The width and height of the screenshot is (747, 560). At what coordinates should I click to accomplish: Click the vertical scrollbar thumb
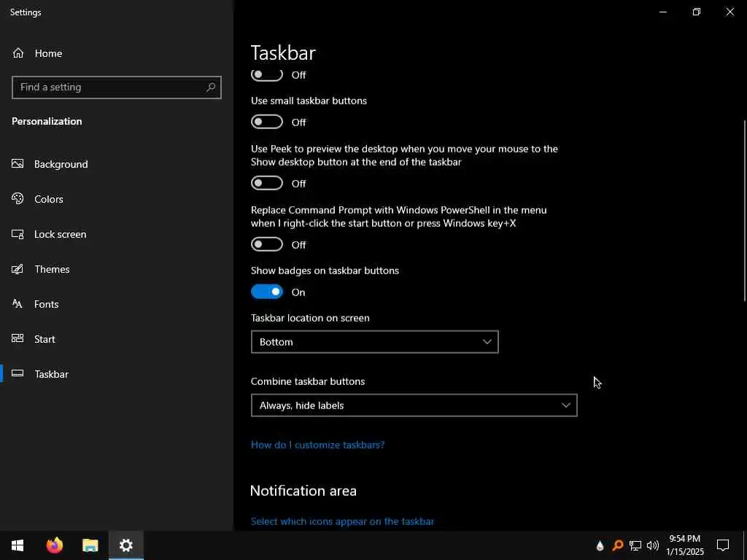pyautogui.click(x=745, y=211)
